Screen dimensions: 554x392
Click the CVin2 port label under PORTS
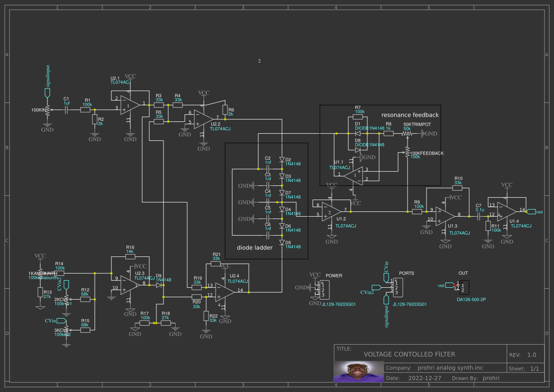coord(368,293)
